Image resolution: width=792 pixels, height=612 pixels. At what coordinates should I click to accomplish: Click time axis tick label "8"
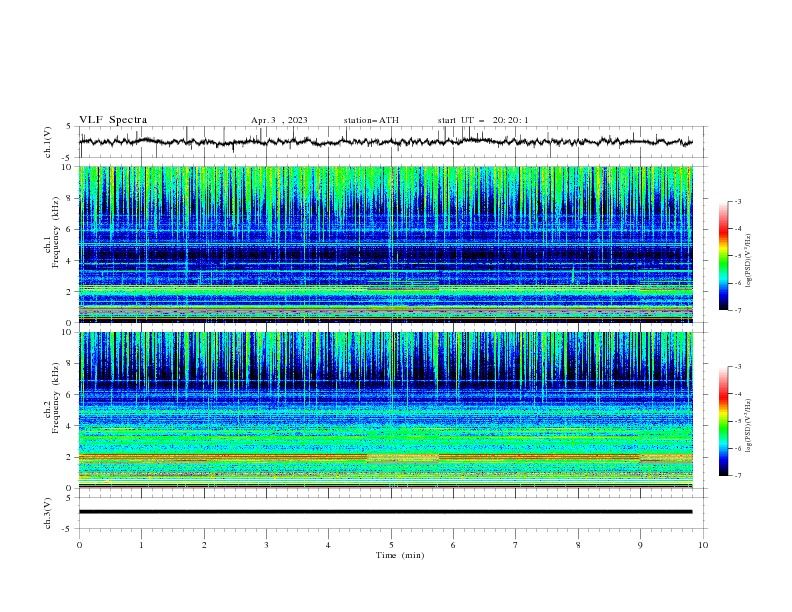578,545
